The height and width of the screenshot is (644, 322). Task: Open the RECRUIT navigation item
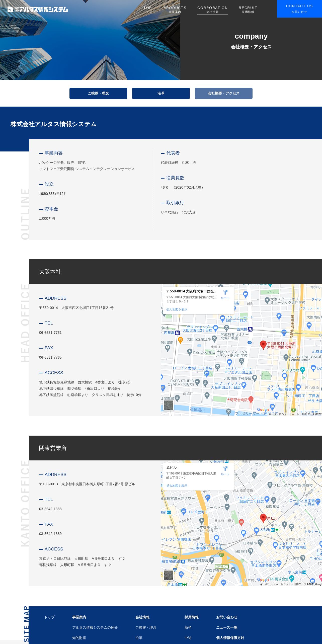coord(248,10)
